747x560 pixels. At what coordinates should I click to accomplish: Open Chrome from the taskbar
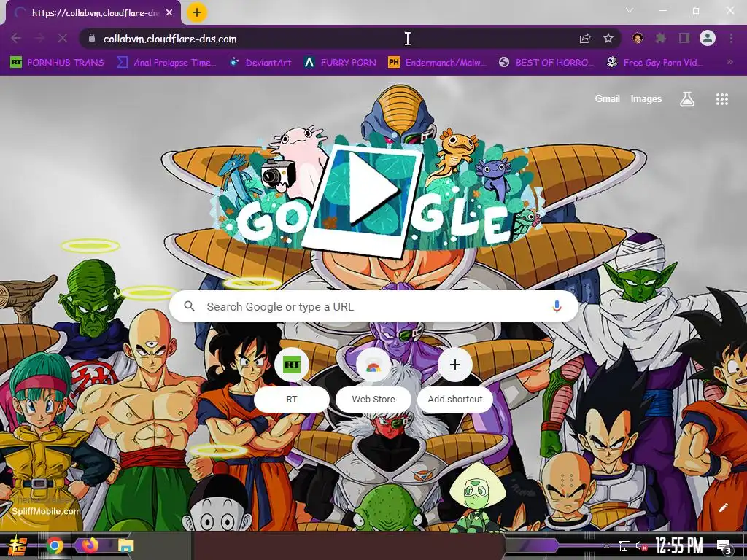55,545
